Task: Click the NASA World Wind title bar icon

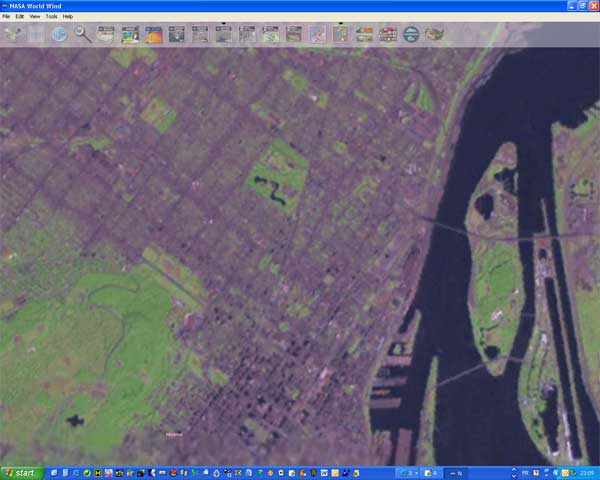Action: 6,6
